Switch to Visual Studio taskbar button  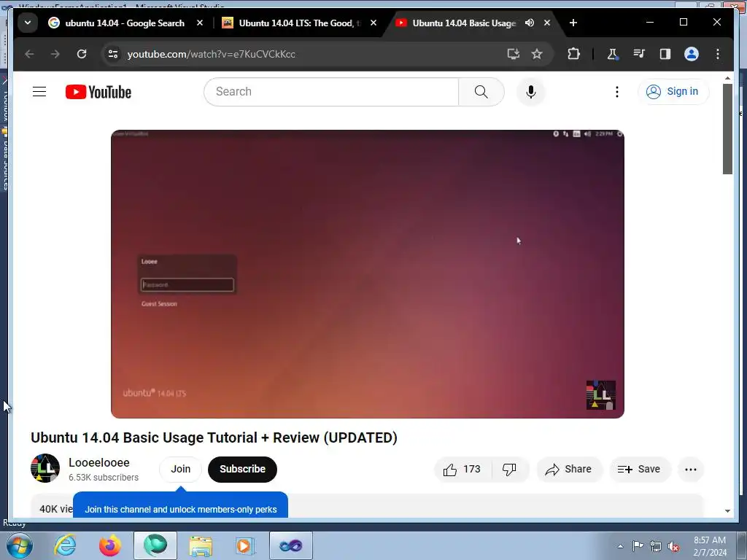291,545
